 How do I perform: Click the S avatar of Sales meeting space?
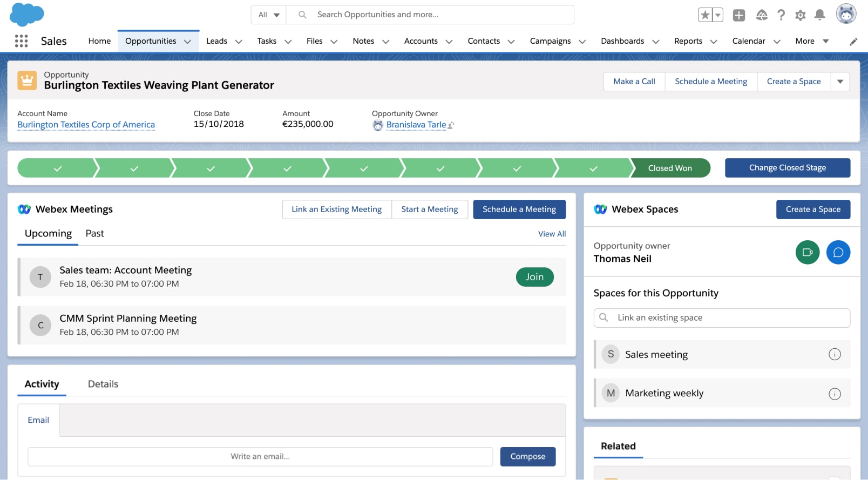611,354
